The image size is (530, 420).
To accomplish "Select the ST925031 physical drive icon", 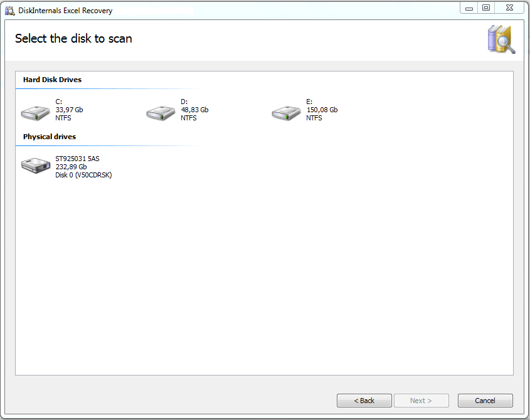I will pyautogui.click(x=36, y=165).
